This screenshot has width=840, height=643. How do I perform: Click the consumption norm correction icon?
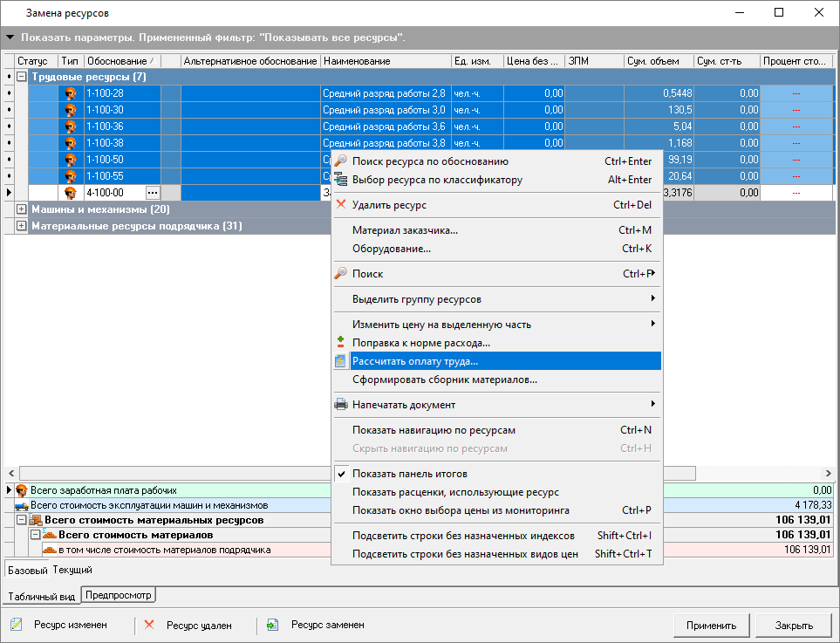(341, 343)
